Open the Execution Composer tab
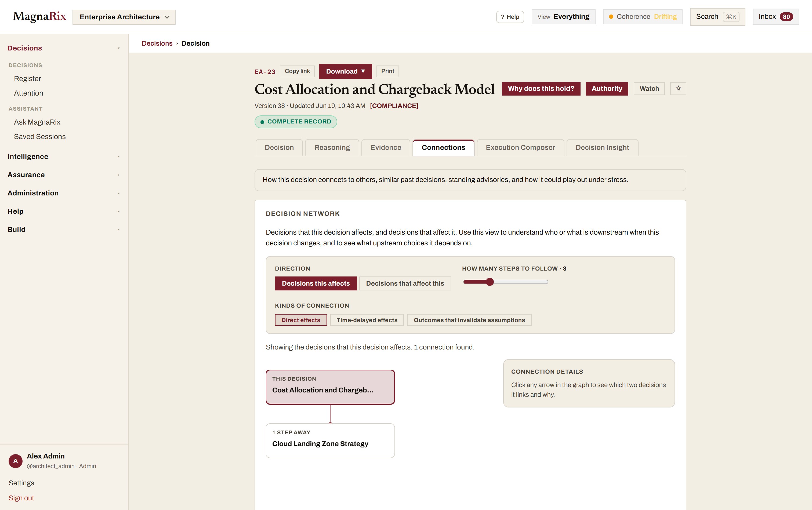This screenshot has width=812, height=510. pos(520,147)
